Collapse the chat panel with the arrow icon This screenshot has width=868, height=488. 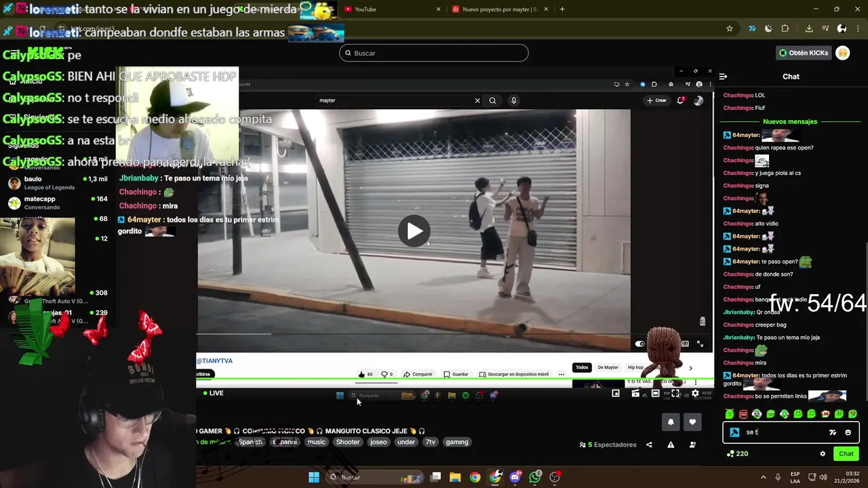point(723,77)
